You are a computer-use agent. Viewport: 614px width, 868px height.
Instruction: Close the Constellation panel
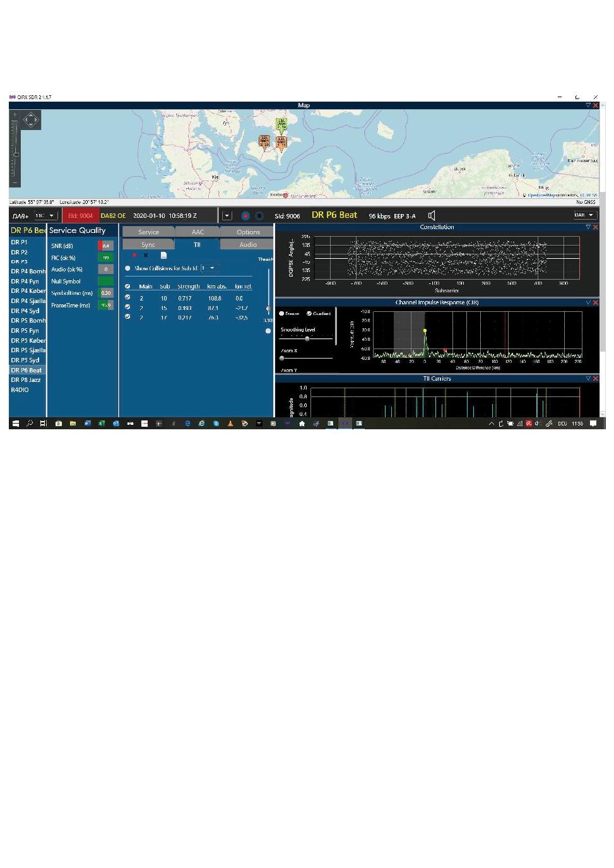(595, 227)
